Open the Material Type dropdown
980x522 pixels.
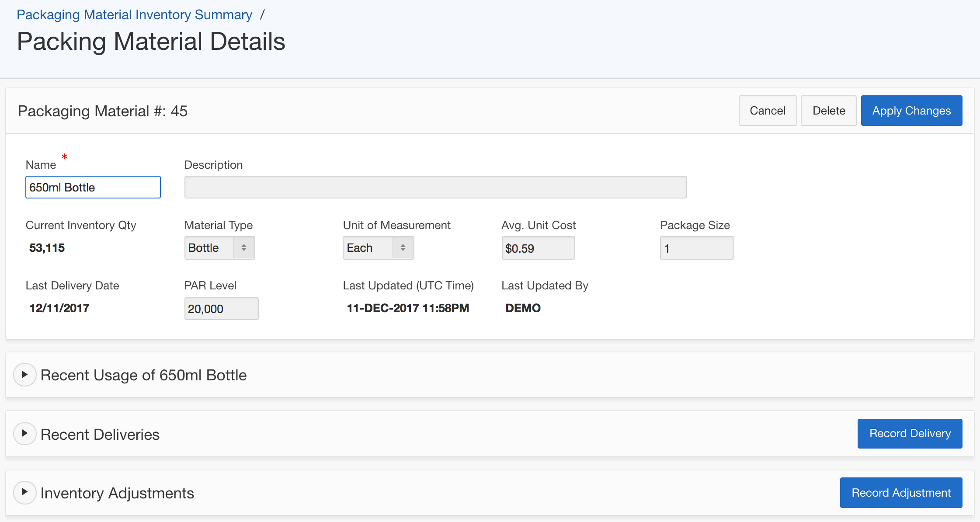point(209,248)
